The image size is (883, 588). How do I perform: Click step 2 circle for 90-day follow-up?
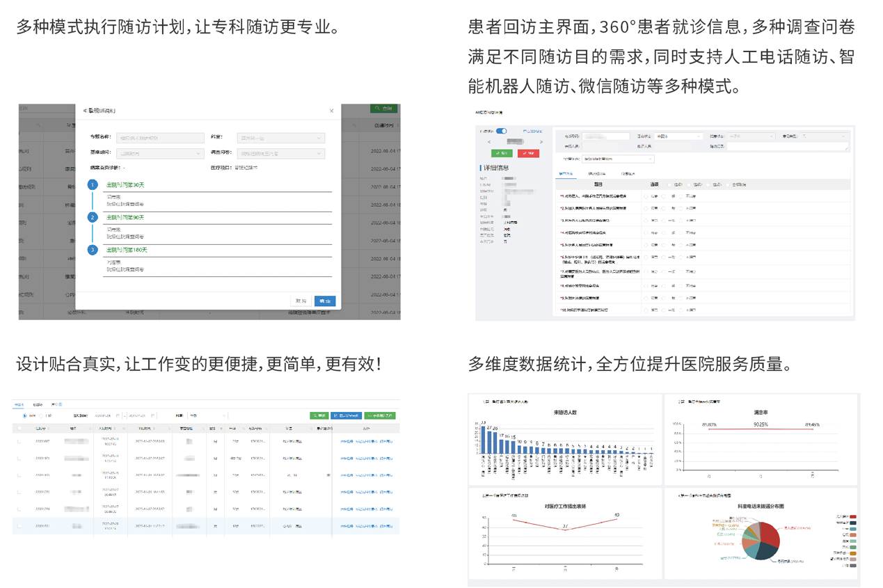tap(93, 218)
